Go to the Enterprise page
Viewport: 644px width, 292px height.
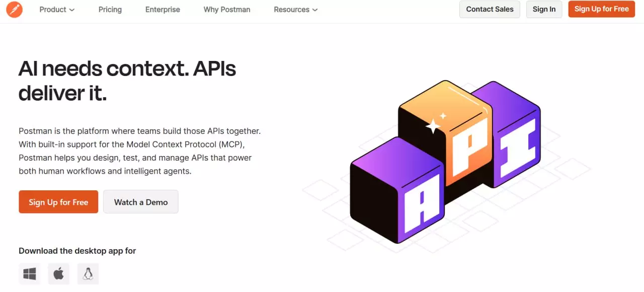163,10
